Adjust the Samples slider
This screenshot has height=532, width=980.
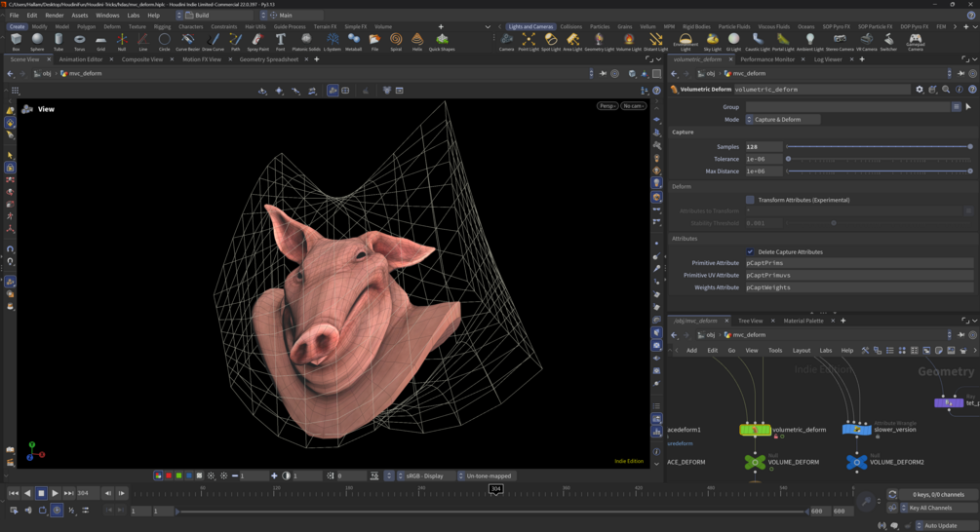879,147
